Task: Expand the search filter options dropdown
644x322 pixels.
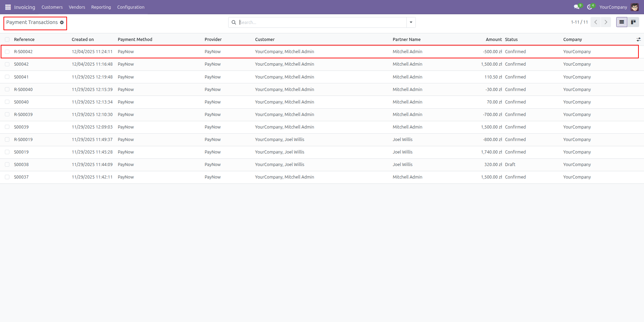Action: click(x=411, y=22)
